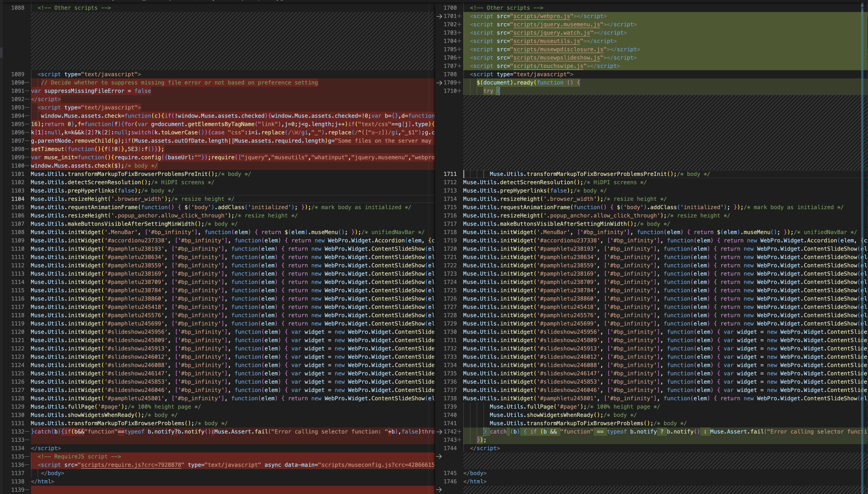Click the revert arrow beside line 1701
This screenshot has width=868, height=494.
[439, 16]
